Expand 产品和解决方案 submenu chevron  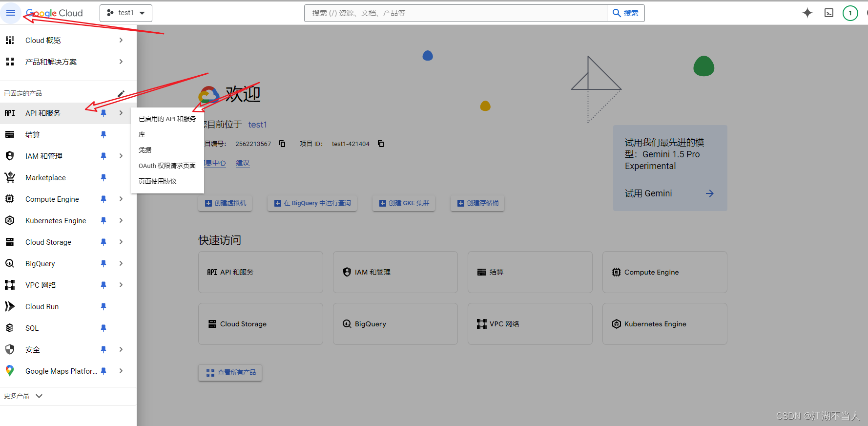[121, 62]
